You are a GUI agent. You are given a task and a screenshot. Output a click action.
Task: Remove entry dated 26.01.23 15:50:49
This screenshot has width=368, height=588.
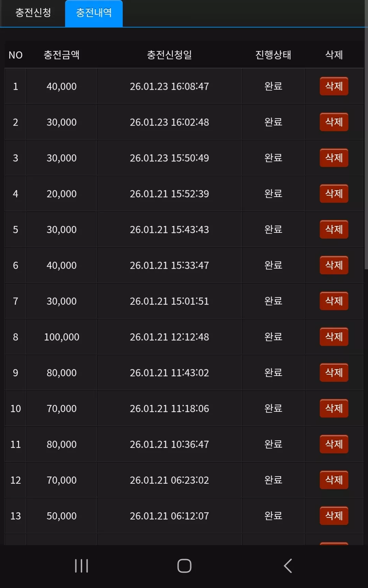[334, 158]
